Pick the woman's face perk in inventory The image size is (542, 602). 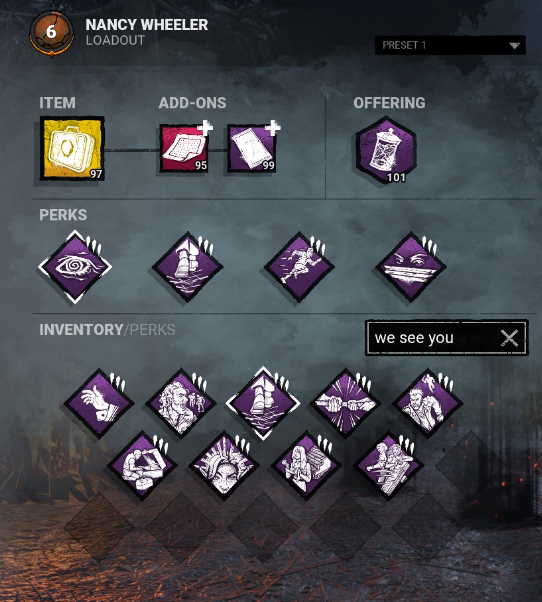(224, 465)
